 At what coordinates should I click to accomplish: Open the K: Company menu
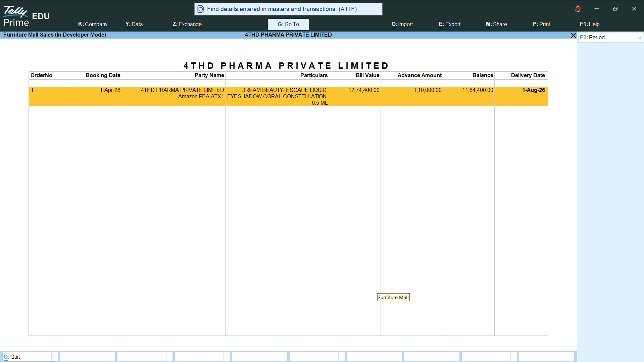[x=93, y=24]
